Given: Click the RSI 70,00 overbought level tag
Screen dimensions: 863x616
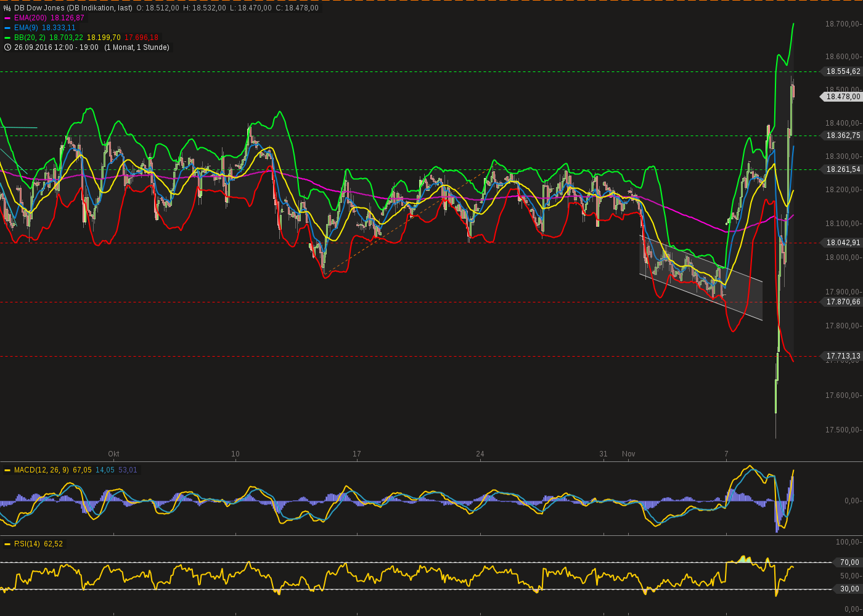Looking at the screenshot, I should pos(849,562).
